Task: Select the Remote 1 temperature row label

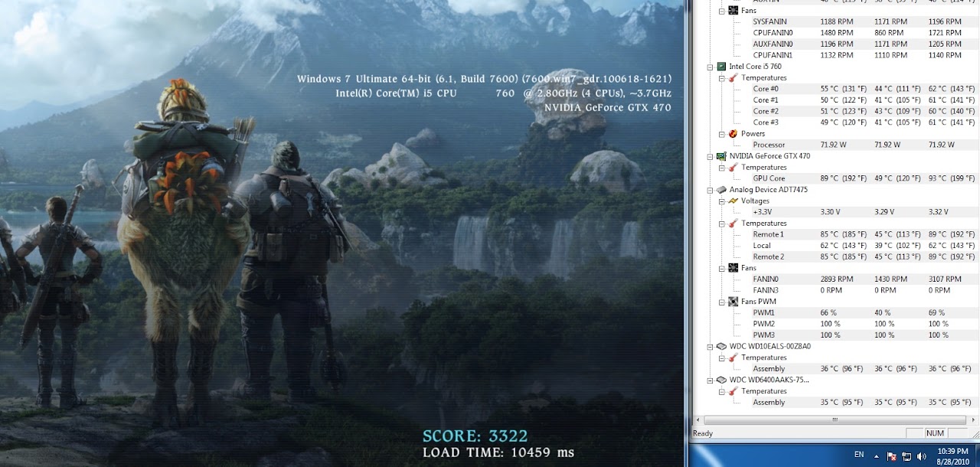Action: (768, 234)
